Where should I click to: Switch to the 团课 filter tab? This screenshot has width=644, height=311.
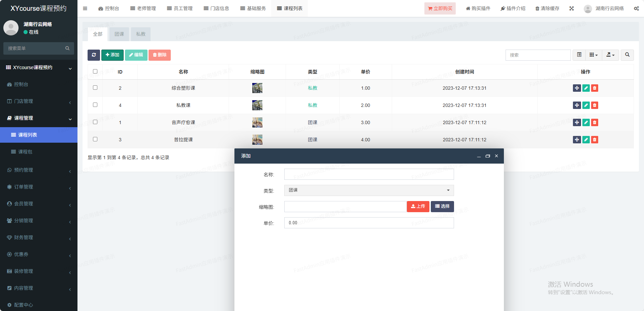(119, 34)
